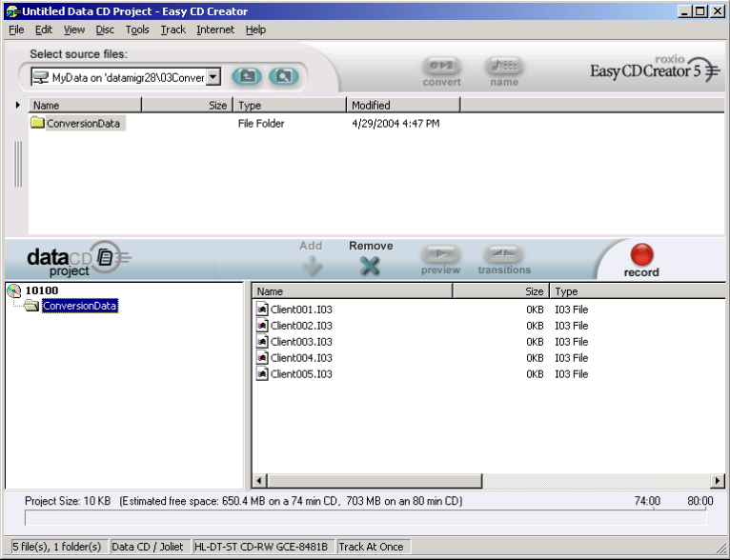Click the Remove X icon

[x=370, y=267]
